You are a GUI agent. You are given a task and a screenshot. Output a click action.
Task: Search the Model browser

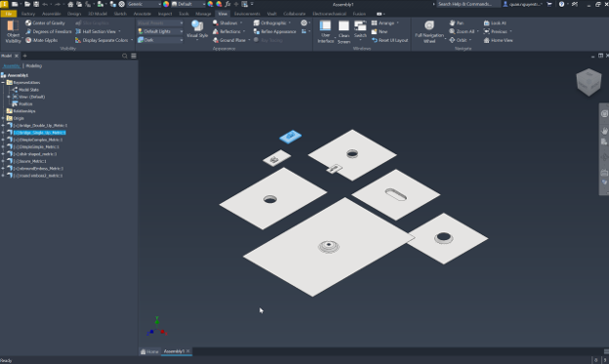pyautogui.click(x=125, y=56)
